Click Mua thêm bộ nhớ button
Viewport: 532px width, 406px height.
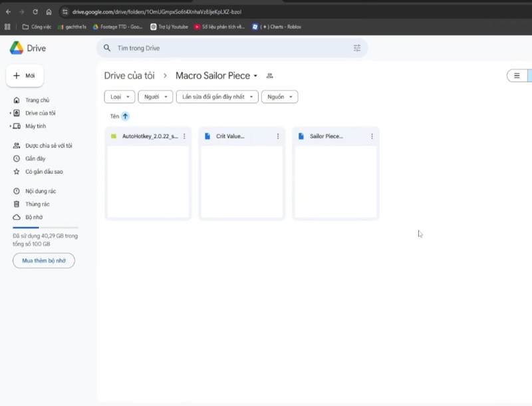(x=44, y=261)
